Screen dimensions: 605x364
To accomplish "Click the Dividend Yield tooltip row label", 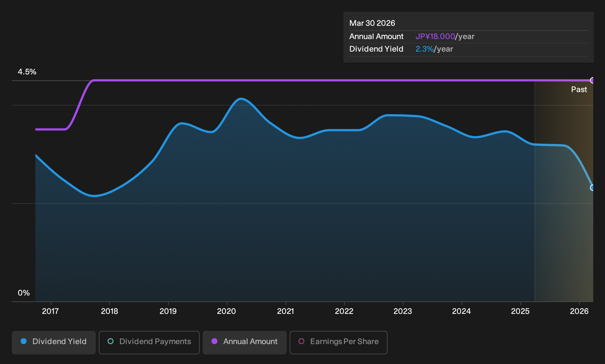I will tap(376, 49).
